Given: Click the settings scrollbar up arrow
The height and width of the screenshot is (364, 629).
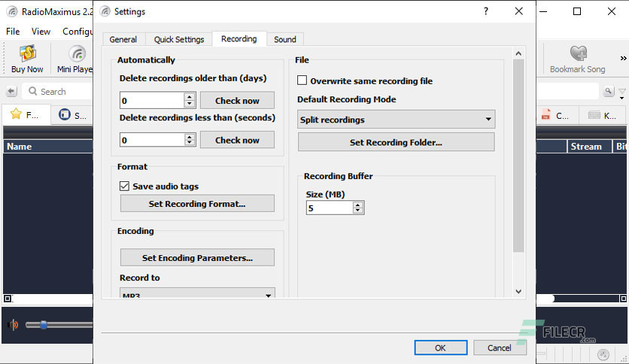Looking at the screenshot, I should [x=518, y=53].
